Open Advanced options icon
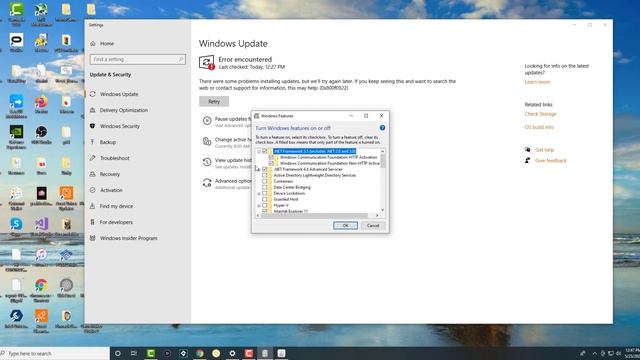The height and width of the screenshot is (360, 640). [207, 182]
